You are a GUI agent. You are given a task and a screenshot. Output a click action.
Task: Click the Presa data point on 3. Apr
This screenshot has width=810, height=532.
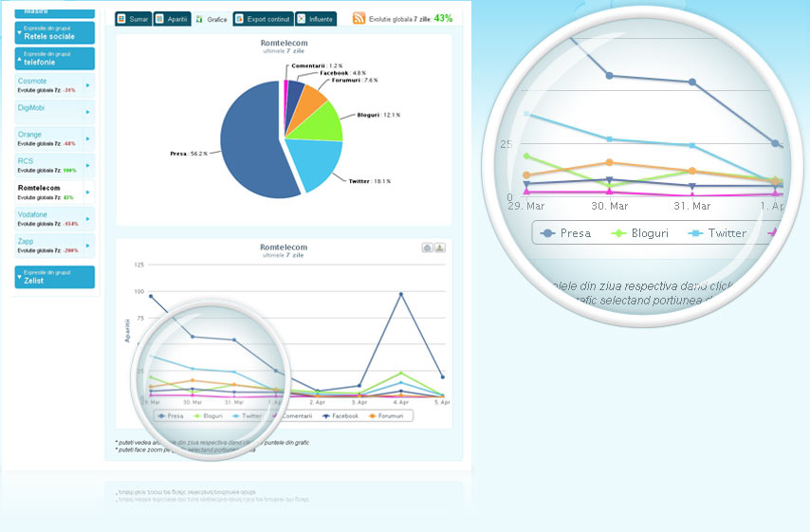[x=359, y=386]
